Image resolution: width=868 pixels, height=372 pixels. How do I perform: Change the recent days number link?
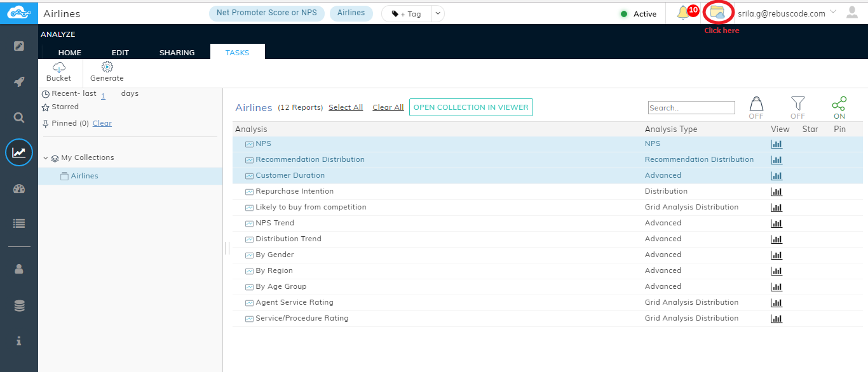[x=104, y=95]
